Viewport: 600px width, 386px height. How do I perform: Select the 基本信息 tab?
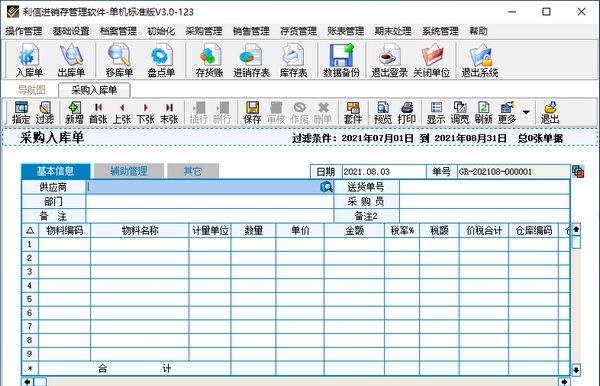pos(55,171)
